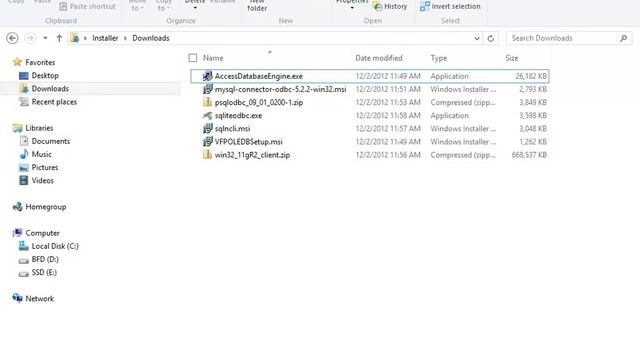Viewport: 640px width, 360px height.
Task: Click the search magnifier icon
Action: pyautogui.click(x=623, y=38)
